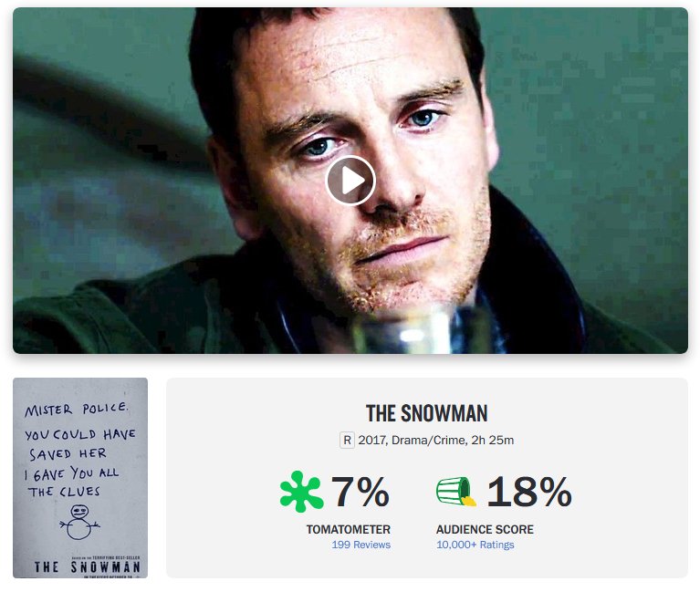This screenshot has width=700, height=592.
Task: Click THE SNOWMAN movie title heading
Action: click(427, 413)
